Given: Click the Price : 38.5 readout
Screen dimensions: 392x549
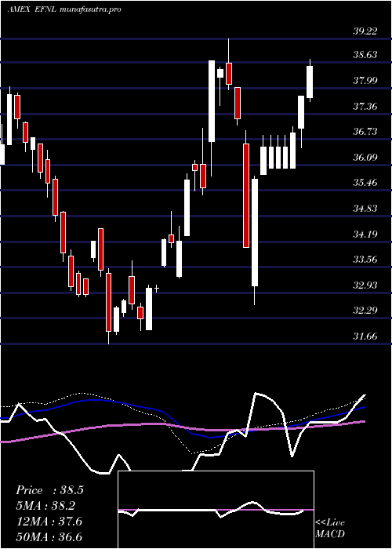Looking at the screenshot, I should point(49,490).
